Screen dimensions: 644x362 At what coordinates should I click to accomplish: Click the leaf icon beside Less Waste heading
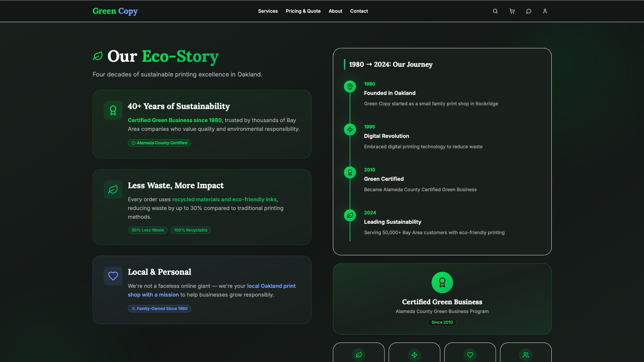pyautogui.click(x=113, y=190)
